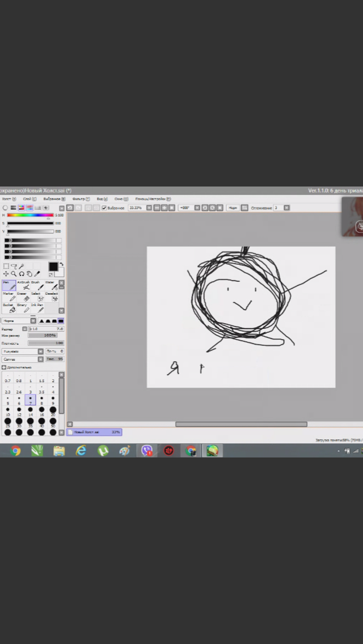Choose the Marker tool

(9, 297)
